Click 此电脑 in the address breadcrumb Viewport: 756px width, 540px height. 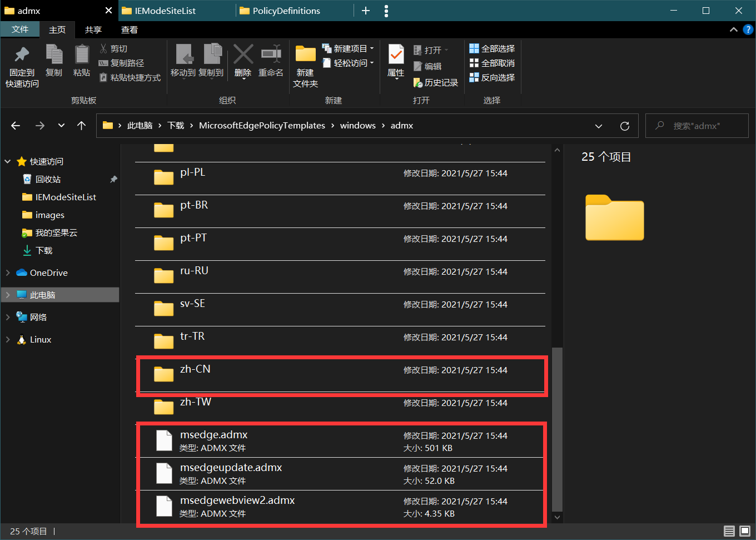click(x=140, y=126)
